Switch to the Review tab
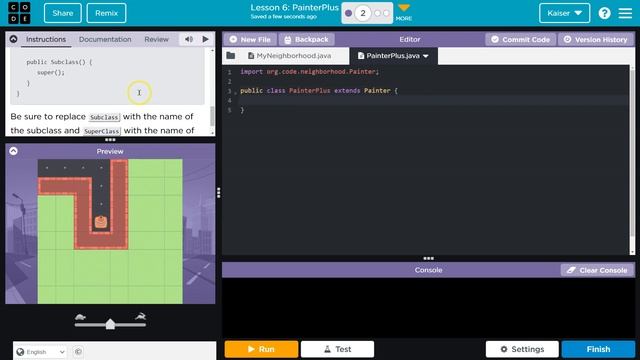 tap(156, 39)
